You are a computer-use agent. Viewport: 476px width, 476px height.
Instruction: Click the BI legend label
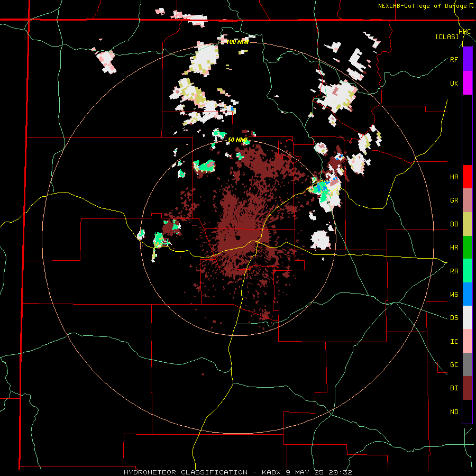click(x=454, y=388)
